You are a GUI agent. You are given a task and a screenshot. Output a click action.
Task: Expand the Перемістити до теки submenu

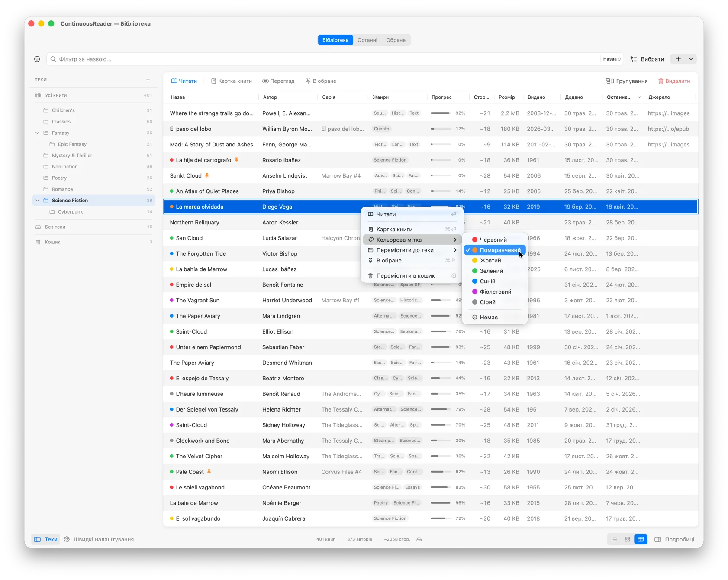[412, 250]
